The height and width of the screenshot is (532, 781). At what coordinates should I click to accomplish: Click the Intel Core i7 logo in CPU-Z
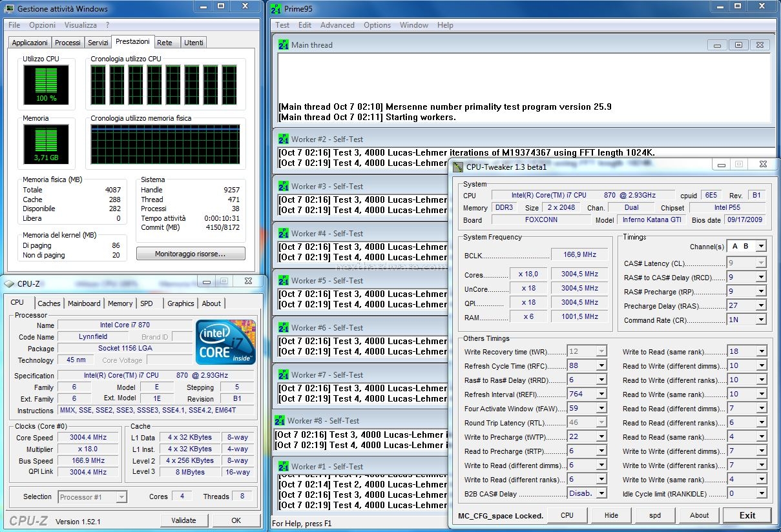(x=226, y=342)
